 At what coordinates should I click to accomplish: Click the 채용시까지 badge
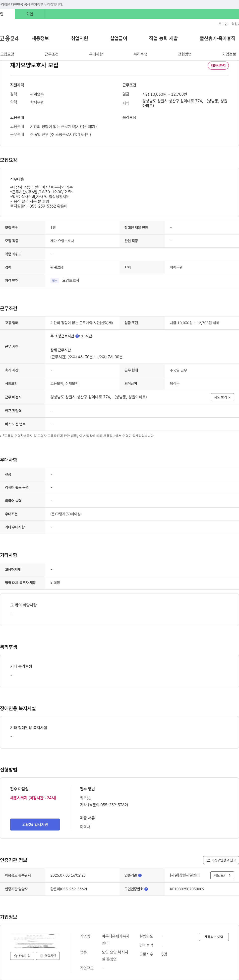coord(218,66)
